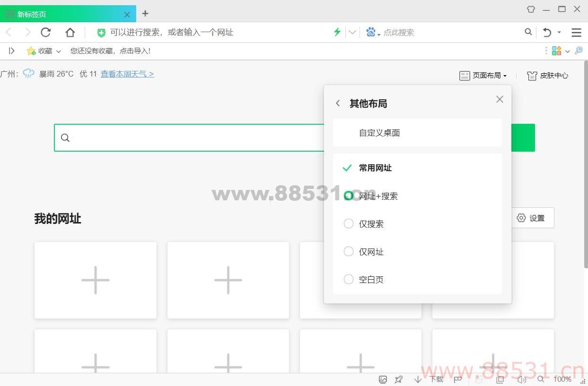Viewport: 588px width, 386px height.
Task: Click the 广州 city weather label
Action: pos(9,74)
